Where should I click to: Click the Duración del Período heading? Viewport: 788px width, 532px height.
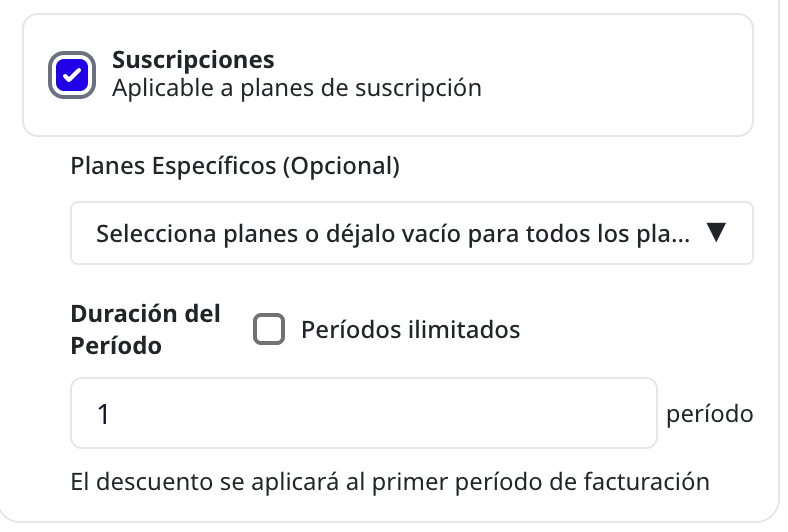[x=146, y=330]
